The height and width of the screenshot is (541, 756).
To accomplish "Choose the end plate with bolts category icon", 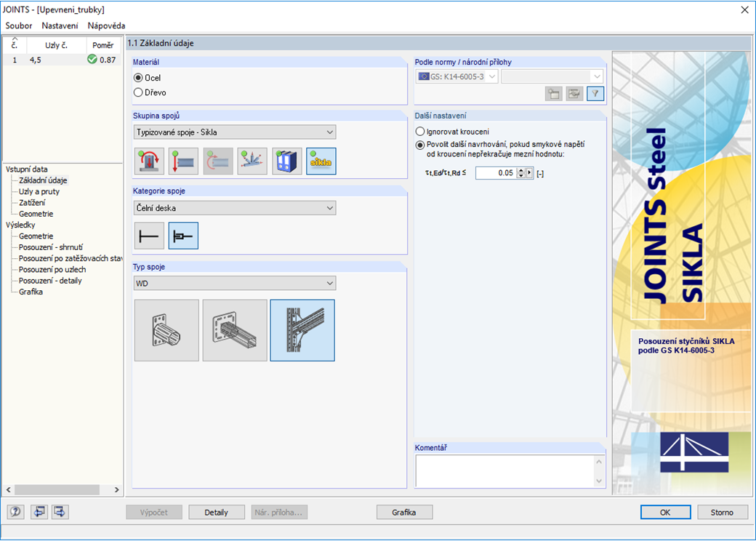I will pyautogui.click(x=183, y=236).
